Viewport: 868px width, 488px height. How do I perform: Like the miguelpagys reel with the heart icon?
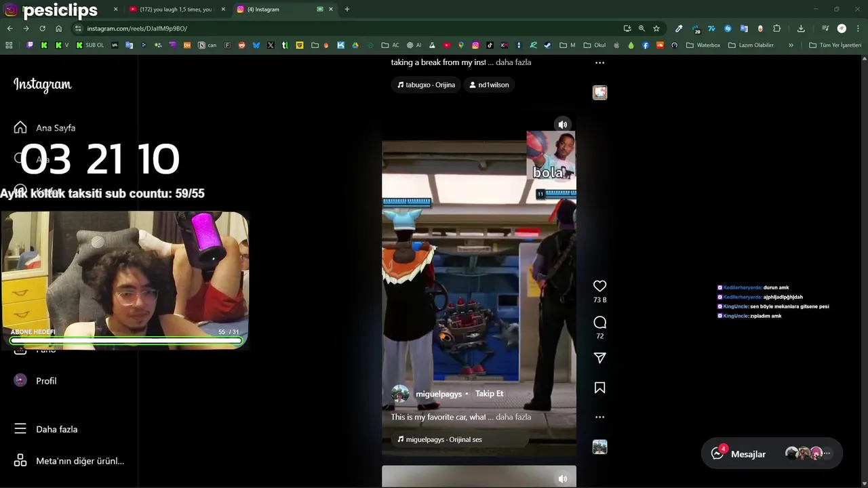[x=599, y=286]
